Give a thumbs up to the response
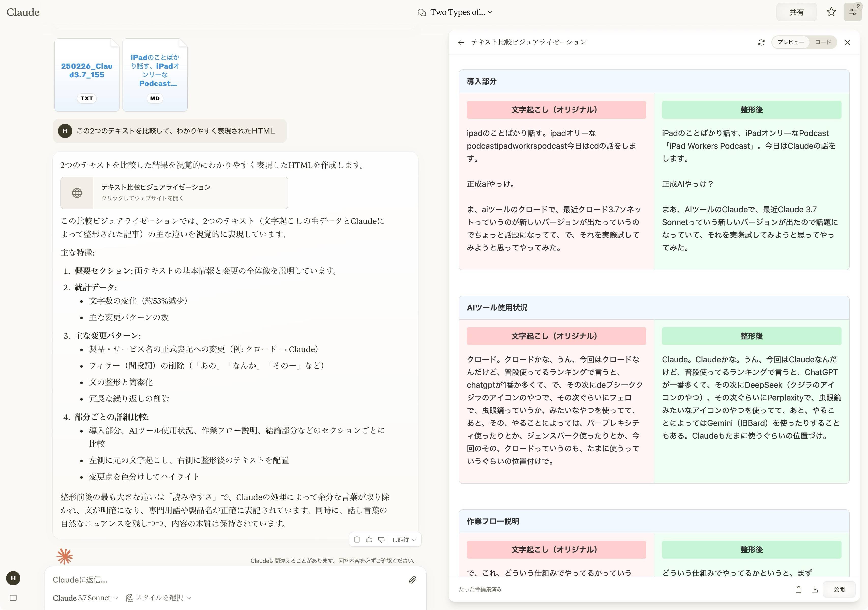The image size is (868, 610). click(x=369, y=540)
